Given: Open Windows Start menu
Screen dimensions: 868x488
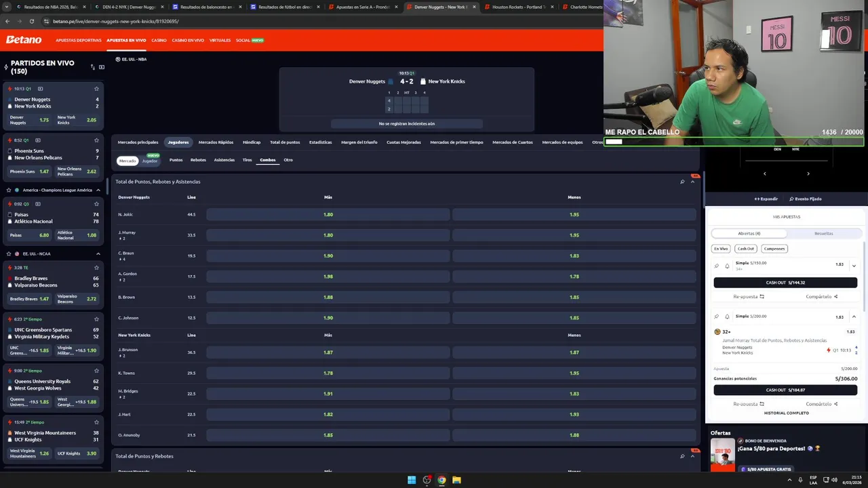Looking at the screenshot, I should (x=412, y=480).
